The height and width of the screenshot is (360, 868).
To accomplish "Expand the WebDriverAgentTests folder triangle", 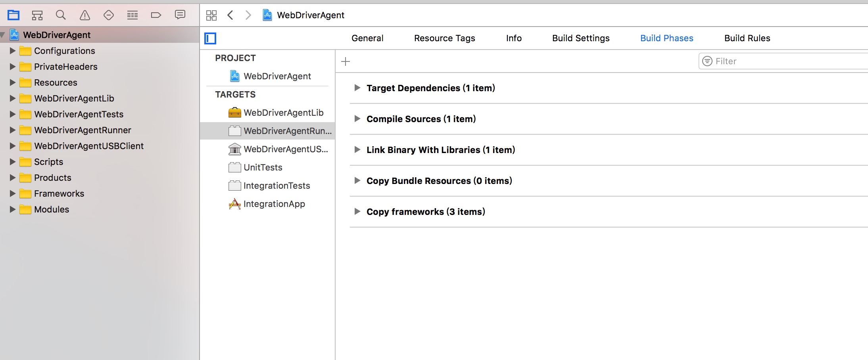I will [12, 114].
